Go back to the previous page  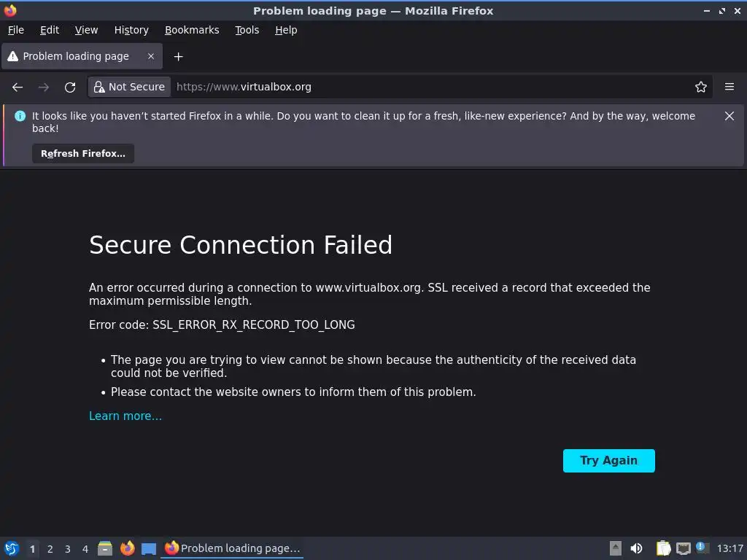pos(18,87)
